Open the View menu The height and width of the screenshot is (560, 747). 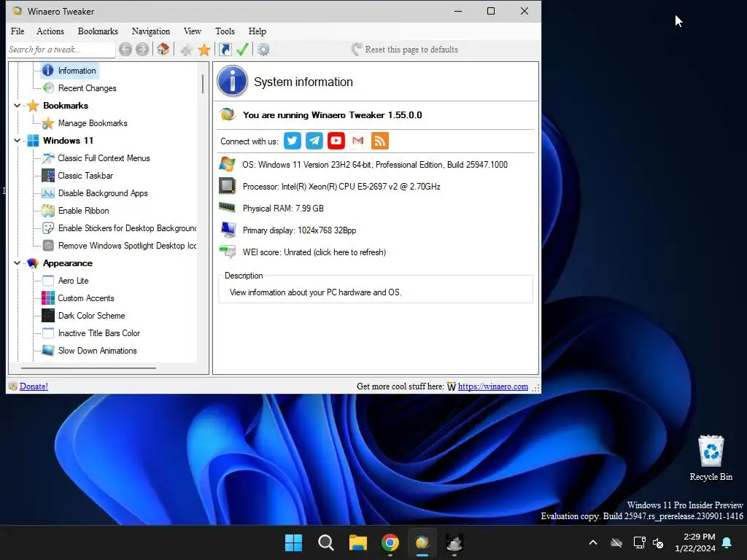point(193,31)
